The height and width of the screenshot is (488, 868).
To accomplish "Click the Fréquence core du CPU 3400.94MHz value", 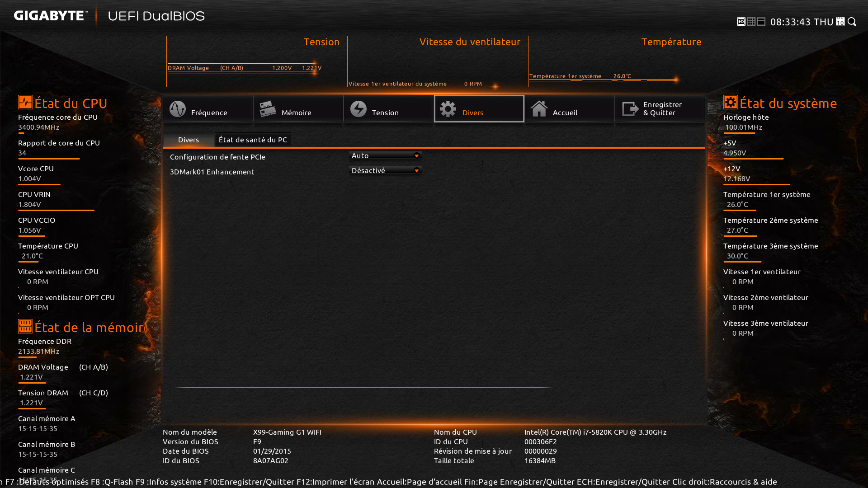I will click(x=39, y=127).
